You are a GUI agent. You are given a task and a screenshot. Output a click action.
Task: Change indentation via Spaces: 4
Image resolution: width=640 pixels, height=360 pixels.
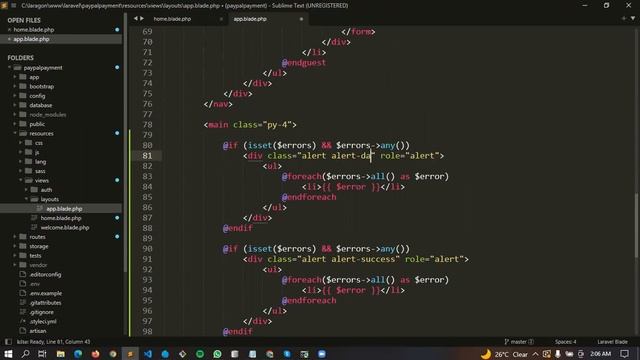[x=565, y=342]
